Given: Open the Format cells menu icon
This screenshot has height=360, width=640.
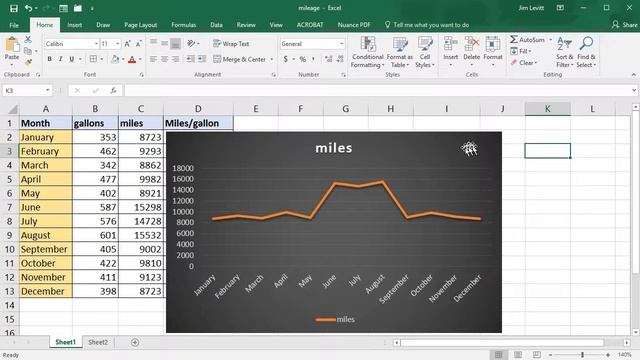Looking at the screenshot, I should pyautogui.click(x=493, y=44).
